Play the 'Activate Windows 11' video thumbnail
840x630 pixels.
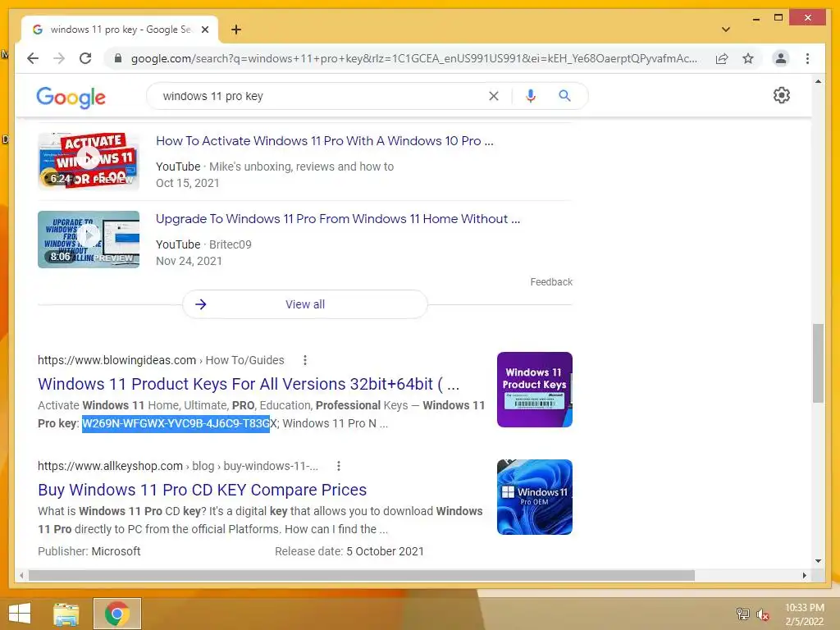89,161
